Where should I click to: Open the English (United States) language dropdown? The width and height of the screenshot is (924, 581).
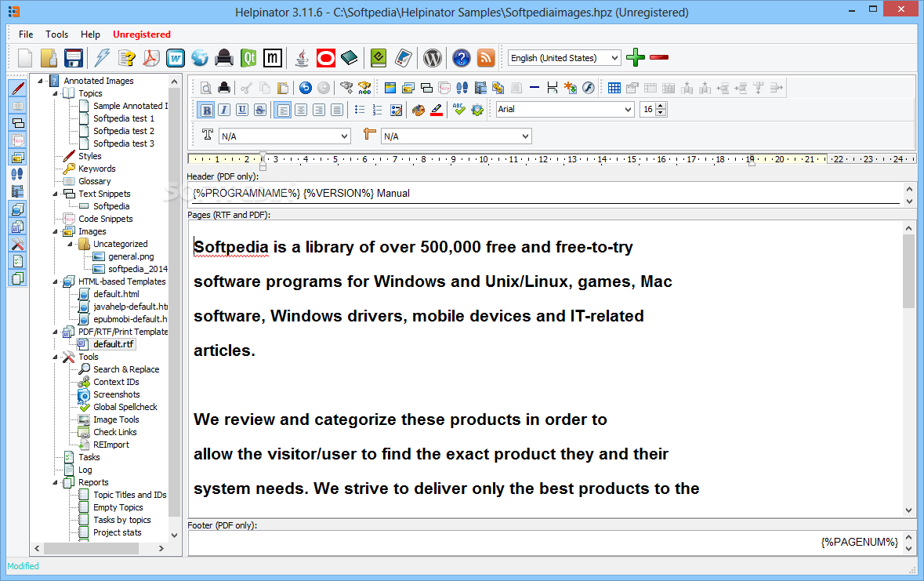click(564, 58)
